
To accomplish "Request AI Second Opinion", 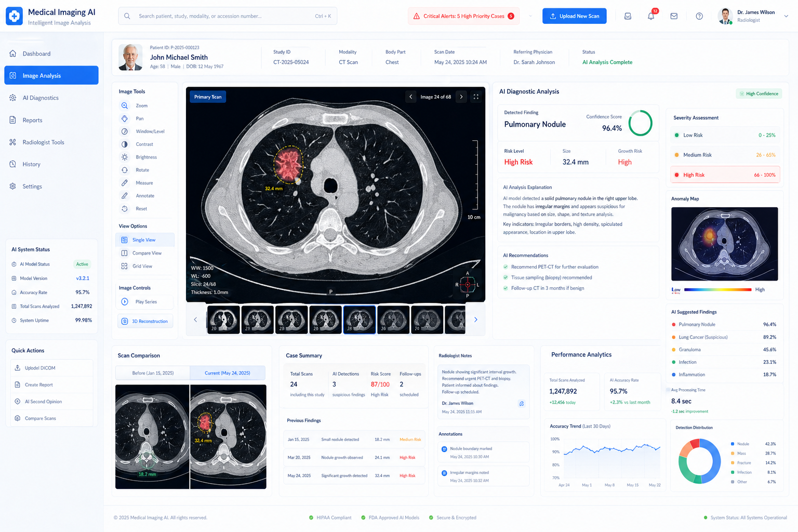I will tap(52, 402).
